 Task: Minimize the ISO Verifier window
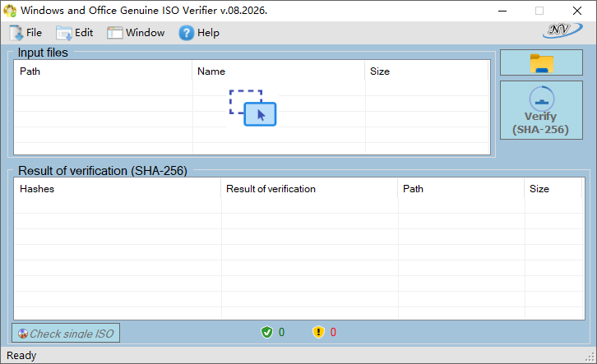pyautogui.click(x=502, y=11)
